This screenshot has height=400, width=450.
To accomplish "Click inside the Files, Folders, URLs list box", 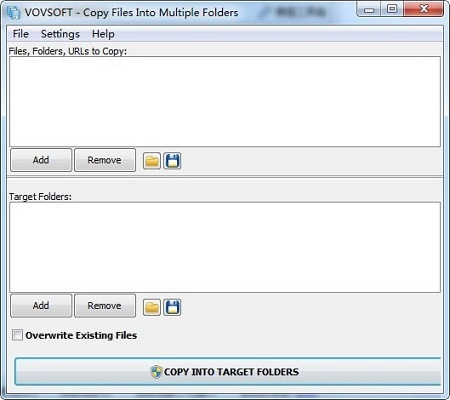I will (x=225, y=101).
